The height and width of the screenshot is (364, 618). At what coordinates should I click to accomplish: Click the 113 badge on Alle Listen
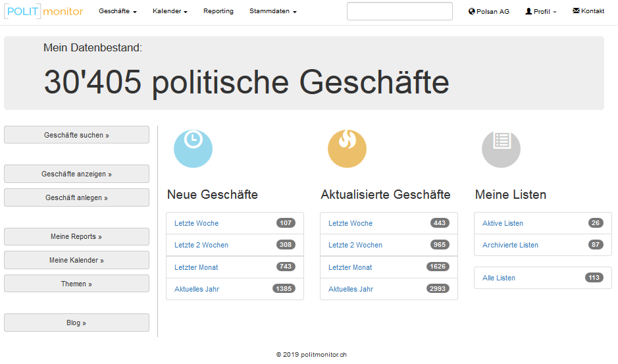point(594,278)
